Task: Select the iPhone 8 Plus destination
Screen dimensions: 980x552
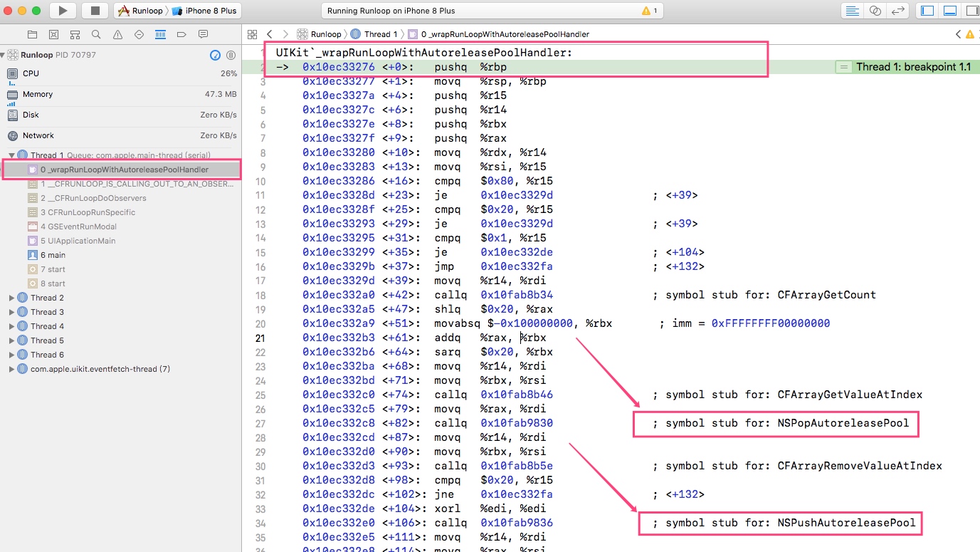Action: coord(206,11)
